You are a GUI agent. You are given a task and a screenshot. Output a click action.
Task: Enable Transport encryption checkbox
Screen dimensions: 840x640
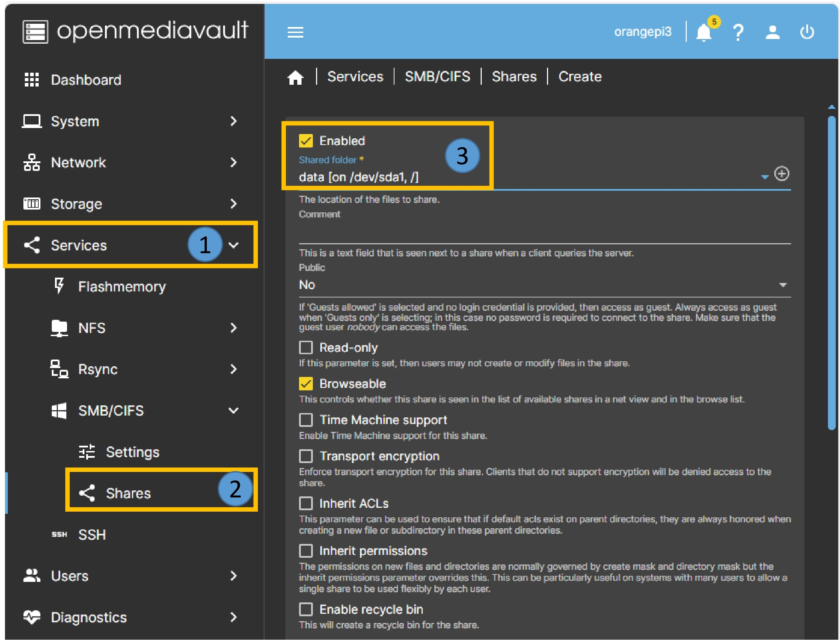pos(306,456)
